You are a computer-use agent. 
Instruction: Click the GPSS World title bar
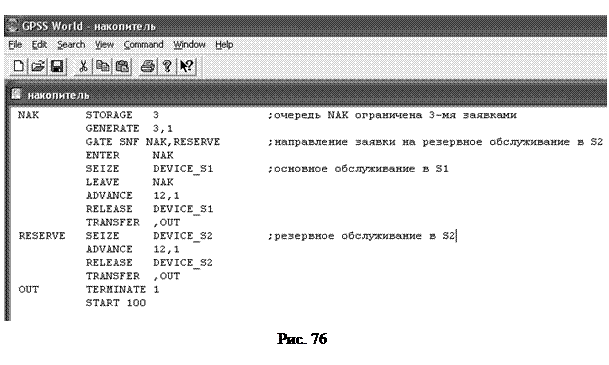click(x=305, y=26)
